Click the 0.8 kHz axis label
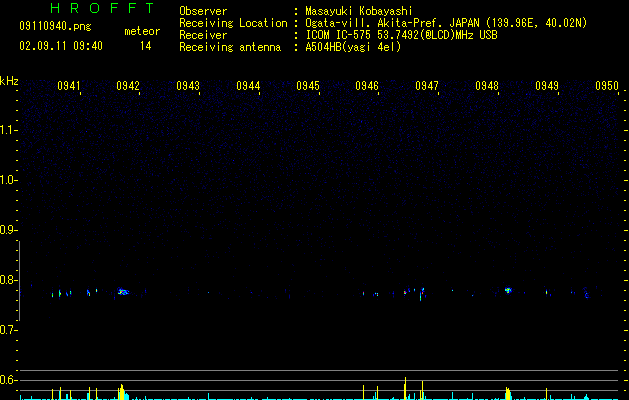 (7, 280)
